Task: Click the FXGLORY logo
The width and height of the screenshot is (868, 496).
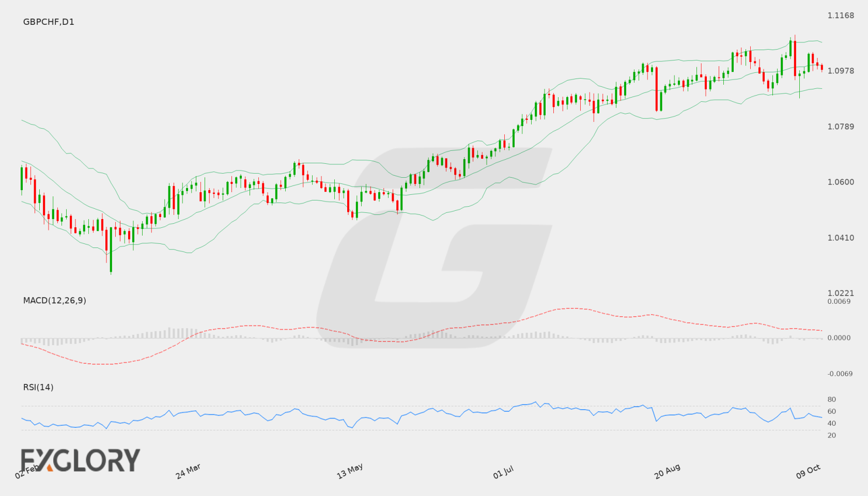Action: point(81,460)
